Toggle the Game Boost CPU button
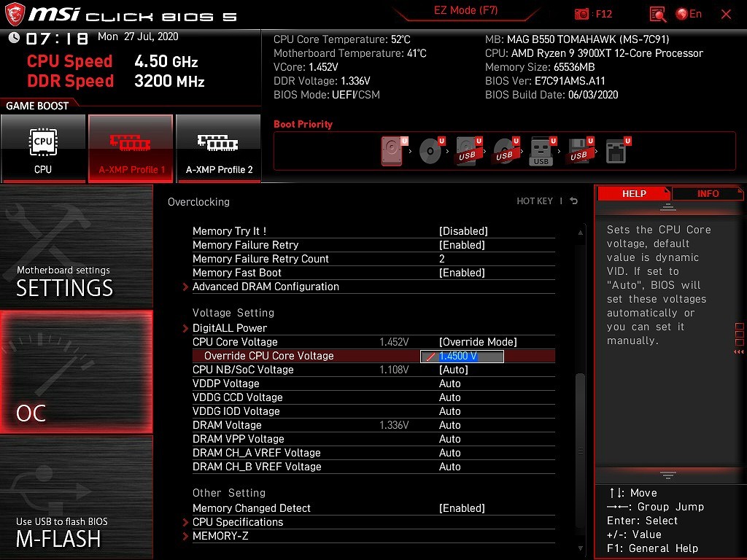 tap(43, 148)
